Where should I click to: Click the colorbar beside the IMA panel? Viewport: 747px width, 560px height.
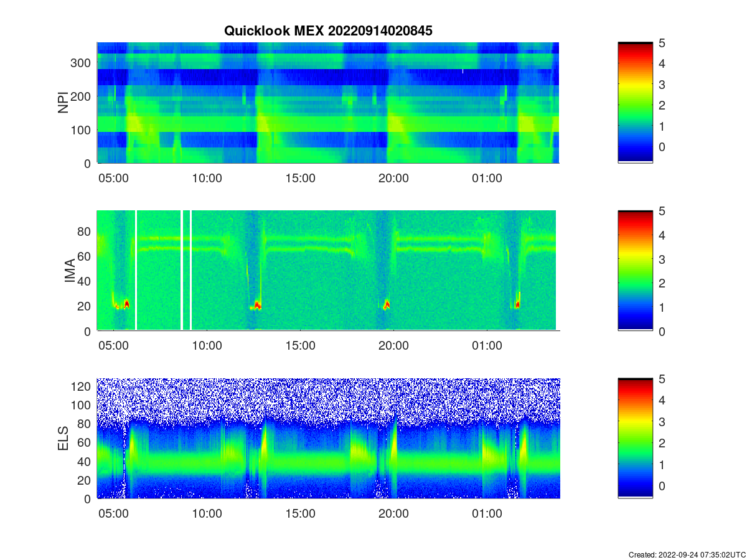pos(635,271)
